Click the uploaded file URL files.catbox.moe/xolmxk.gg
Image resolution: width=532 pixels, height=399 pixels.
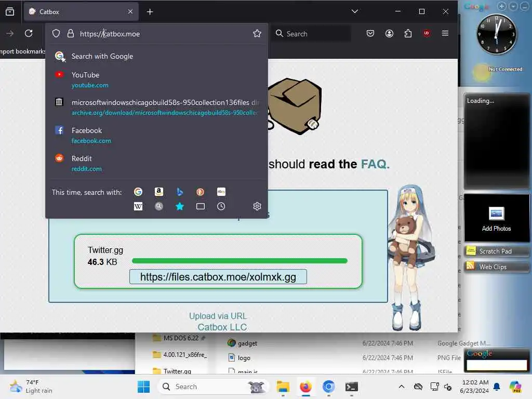[218, 277]
